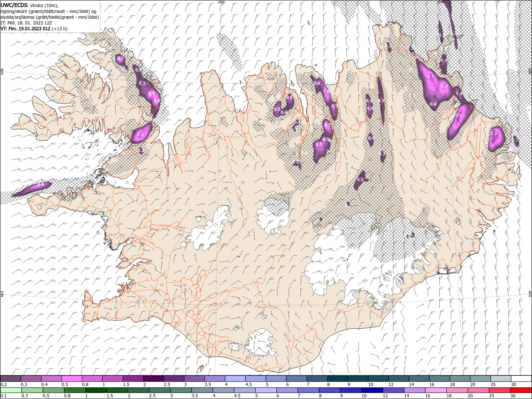Click the 'slydda/snjókoma' description line

49,17
